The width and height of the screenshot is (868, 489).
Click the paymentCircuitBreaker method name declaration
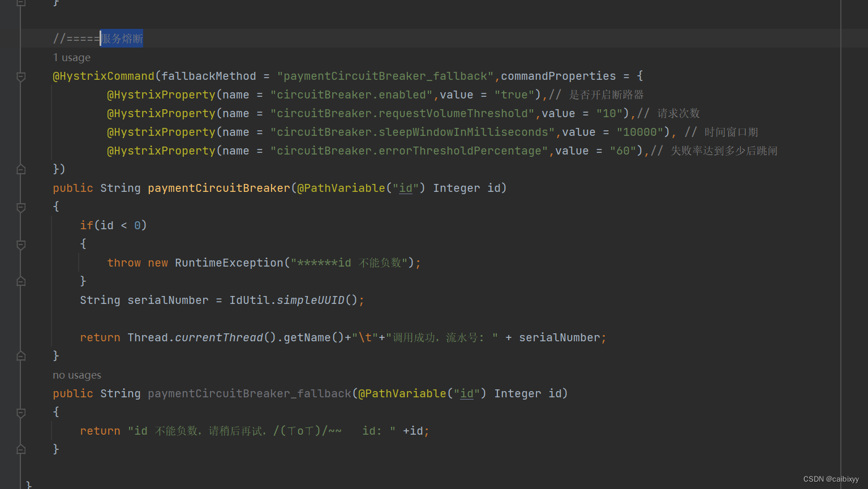coord(219,188)
